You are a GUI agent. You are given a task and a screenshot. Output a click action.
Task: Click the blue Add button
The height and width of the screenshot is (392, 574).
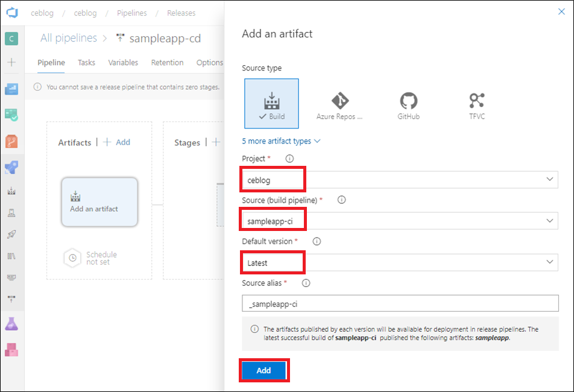[x=263, y=370]
